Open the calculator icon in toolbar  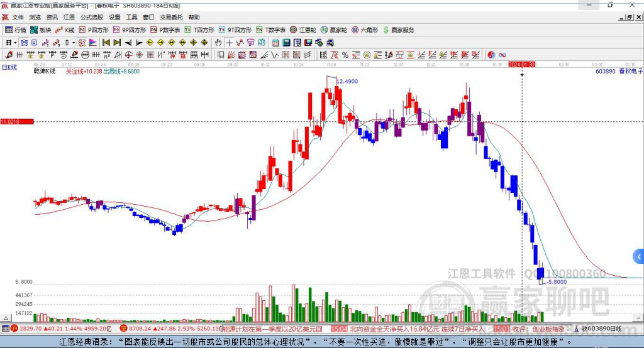(x=286, y=42)
